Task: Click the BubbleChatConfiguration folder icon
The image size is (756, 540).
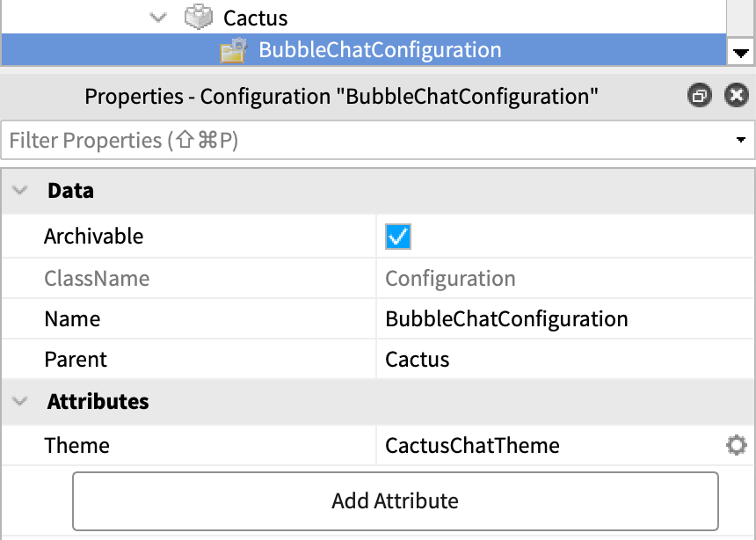Action: [233, 51]
